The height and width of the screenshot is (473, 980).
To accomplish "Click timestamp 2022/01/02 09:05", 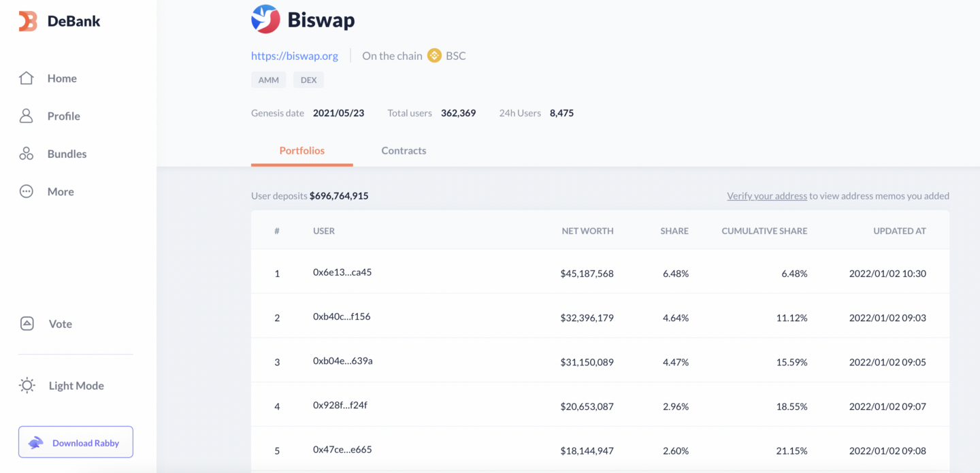I will [x=887, y=362].
